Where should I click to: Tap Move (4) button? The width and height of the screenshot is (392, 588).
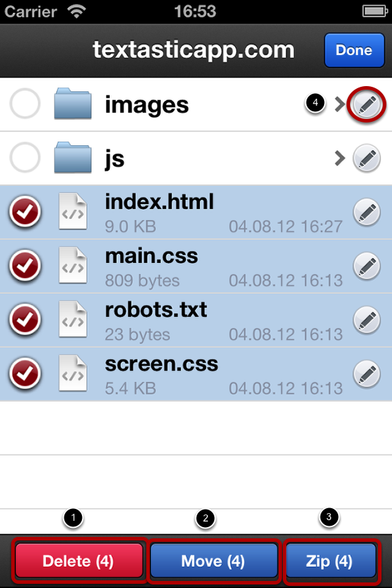point(213,561)
